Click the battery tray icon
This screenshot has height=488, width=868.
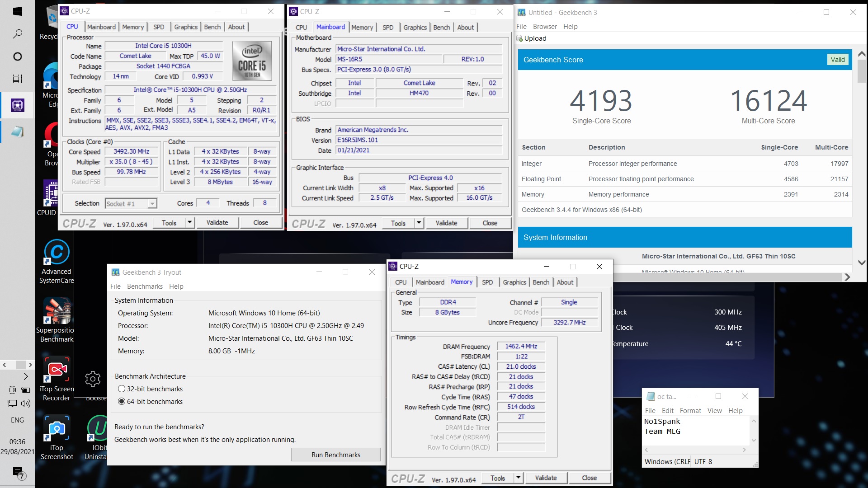pos(26,389)
